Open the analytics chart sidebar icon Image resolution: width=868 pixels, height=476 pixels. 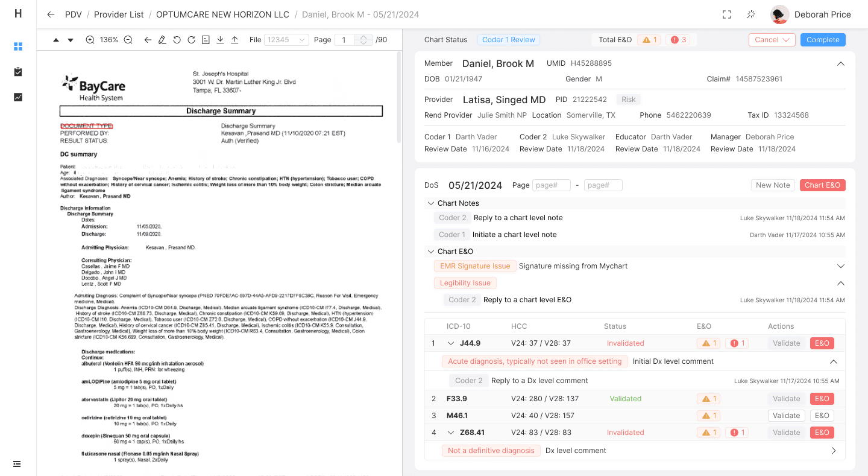click(18, 97)
